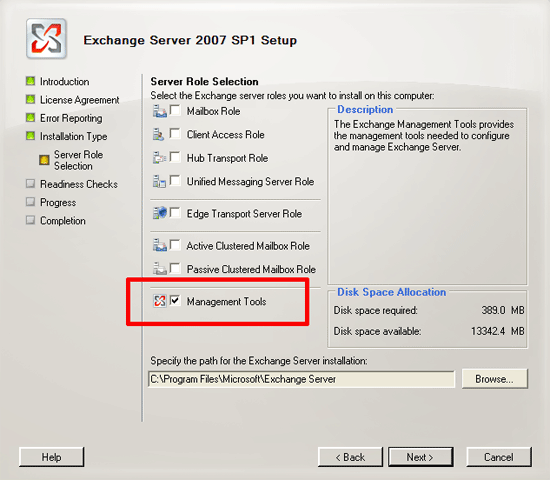Enable Edge Transport Server Role checkbox
Image resolution: width=550 pixels, height=480 pixels.
click(175, 213)
